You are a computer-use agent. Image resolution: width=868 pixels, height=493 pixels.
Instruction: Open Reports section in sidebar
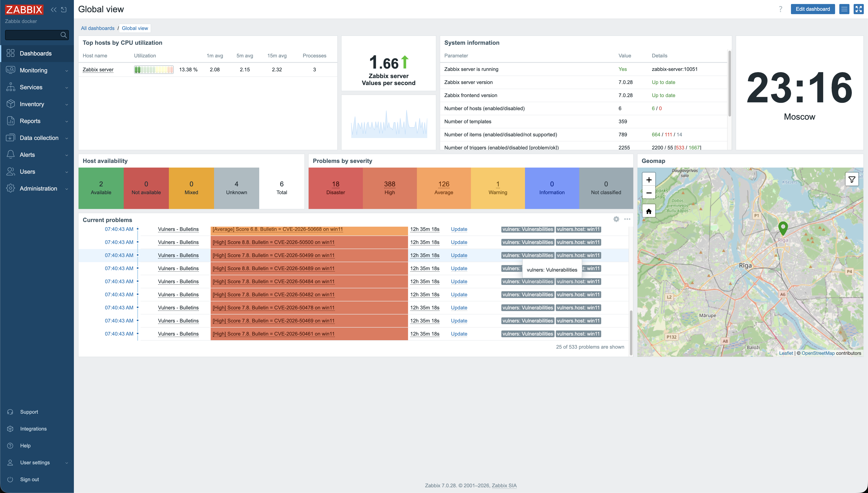click(x=37, y=121)
